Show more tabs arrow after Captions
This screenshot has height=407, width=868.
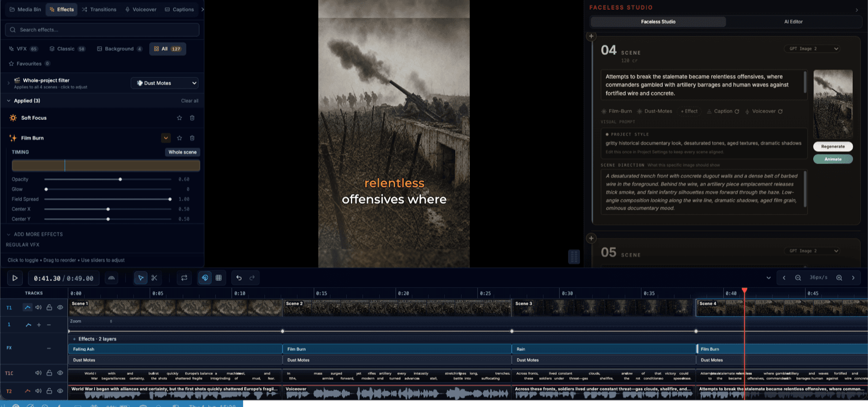[x=202, y=9]
